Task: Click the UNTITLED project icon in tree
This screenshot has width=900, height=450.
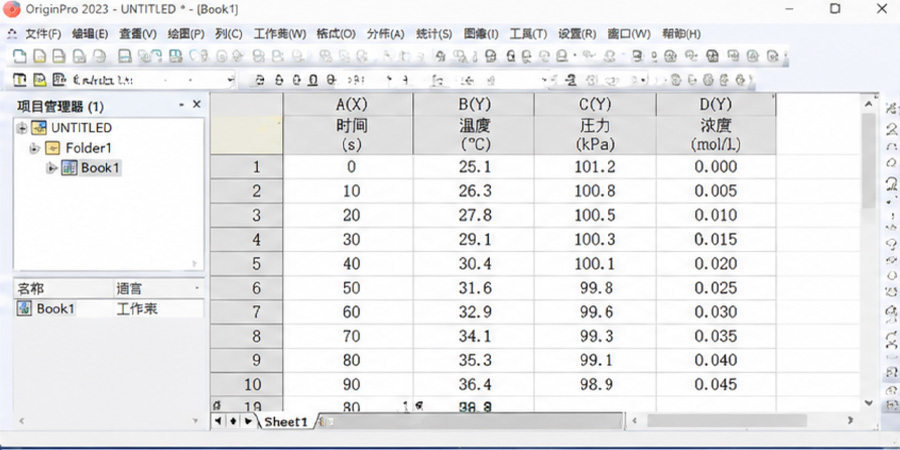Action: (39, 127)
